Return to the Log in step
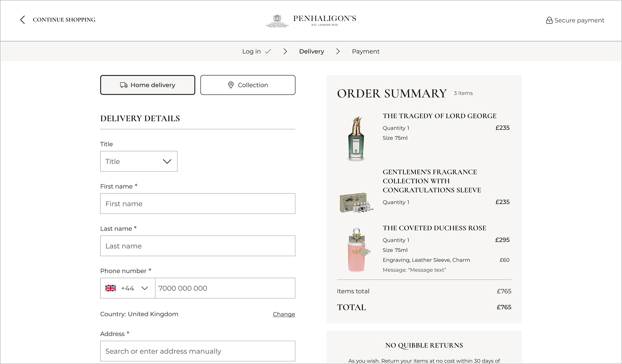The height and width of the screenshot is (364, 622). tap(251, 51)
